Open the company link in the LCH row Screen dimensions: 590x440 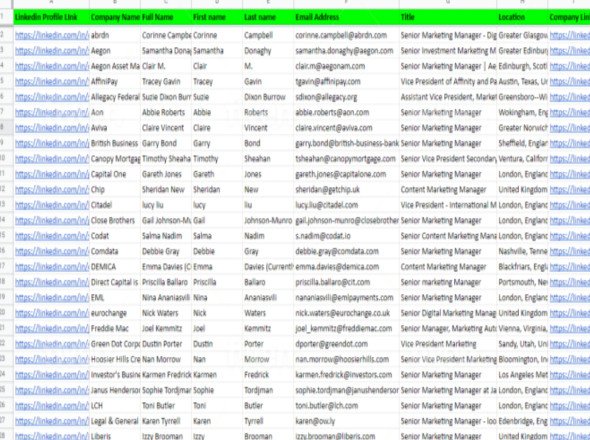[570, 406]
